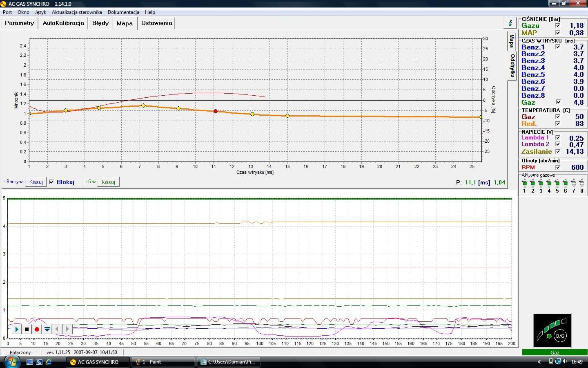The image size is (588, 368).
Task: Toggle gas injector 1 icon
Action: coord(524,183)
